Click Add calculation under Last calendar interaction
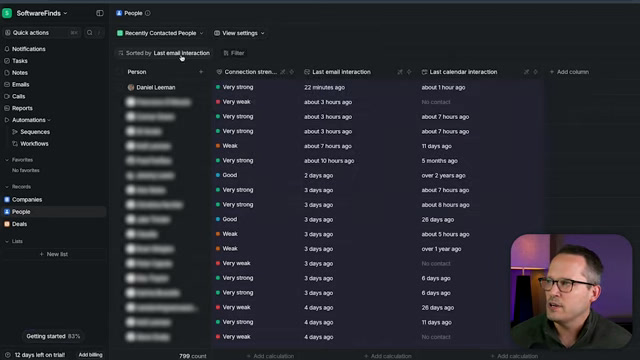The image size is (640, 360). [514, 356]
